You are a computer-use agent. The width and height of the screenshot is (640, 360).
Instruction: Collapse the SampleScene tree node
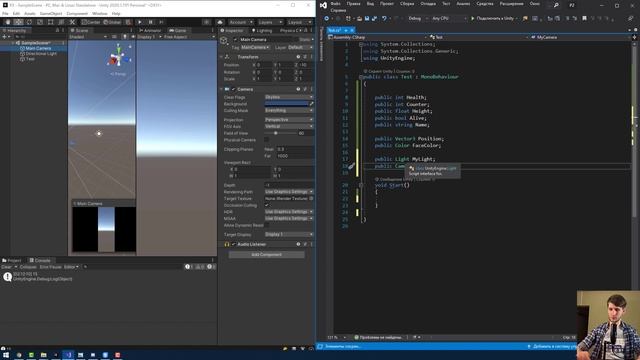coord(13,43)
